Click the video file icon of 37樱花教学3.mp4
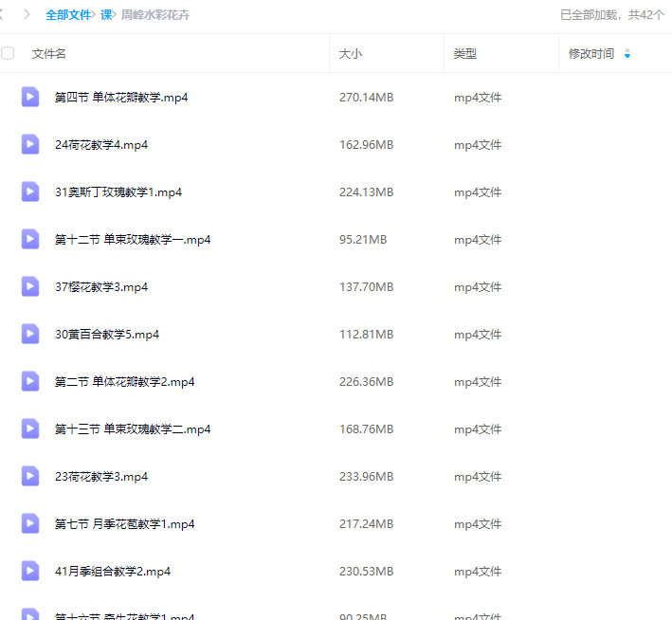The height and width of the screenshot is (620, 672). pos(30,286)
